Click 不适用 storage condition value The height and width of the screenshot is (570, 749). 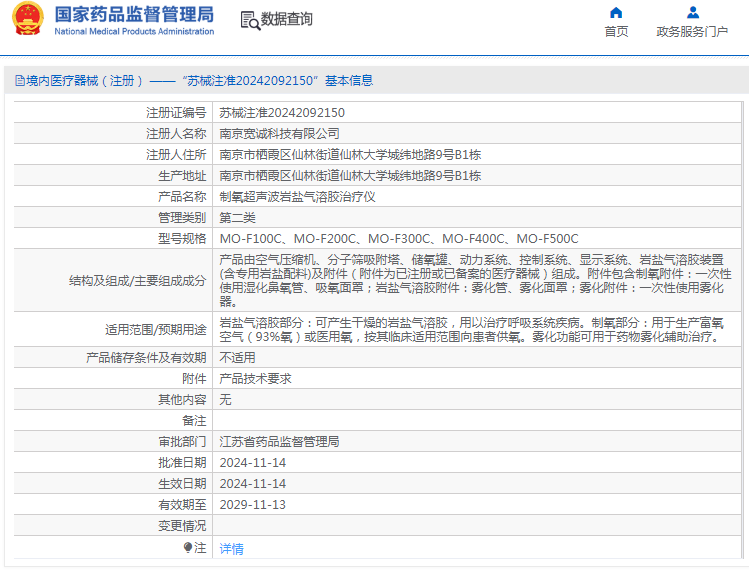click(237, 358)
